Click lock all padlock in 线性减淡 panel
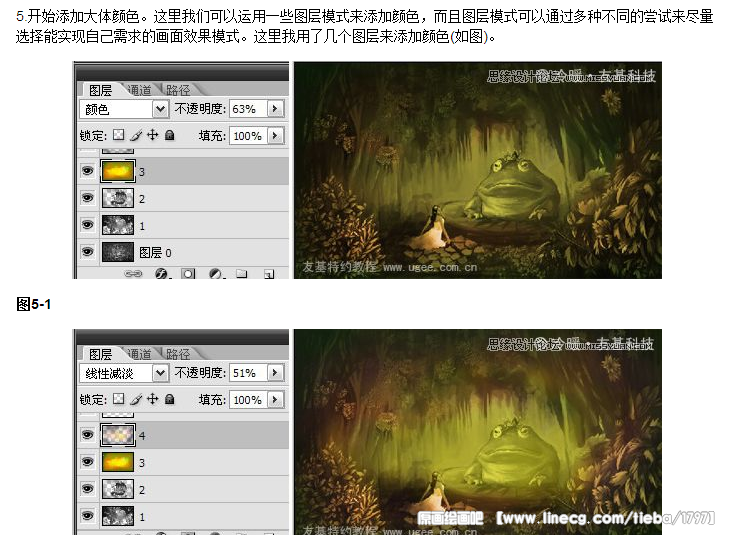Viewport: 748px width, 535px height. coord(169,399)
